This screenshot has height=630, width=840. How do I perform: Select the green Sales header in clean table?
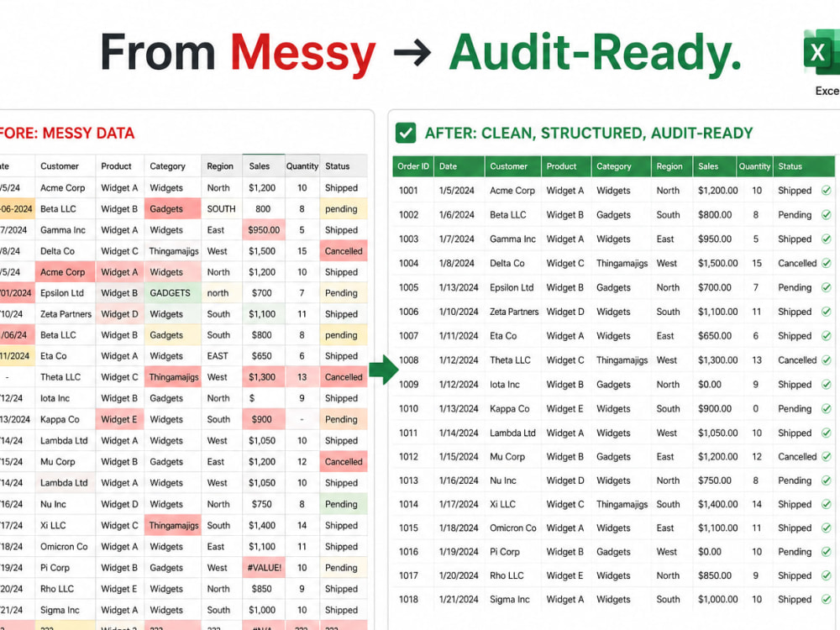click(x=714, y=166)
